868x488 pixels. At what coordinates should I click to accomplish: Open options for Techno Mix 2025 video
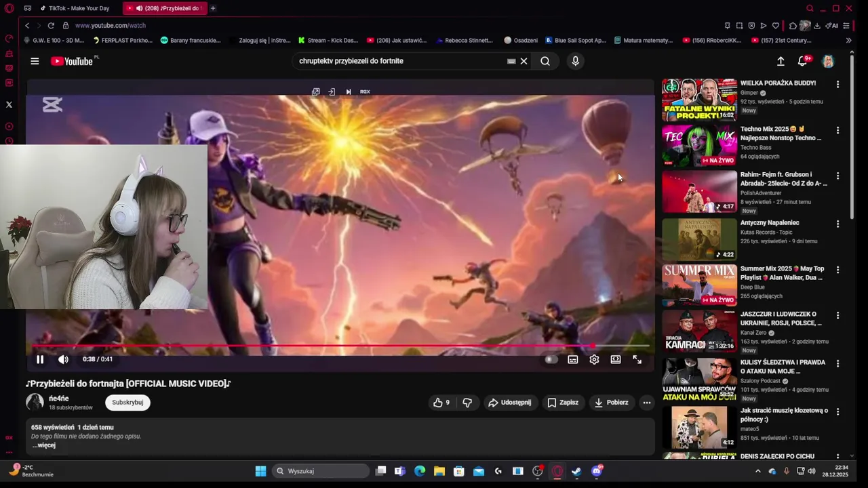(837, 130)
